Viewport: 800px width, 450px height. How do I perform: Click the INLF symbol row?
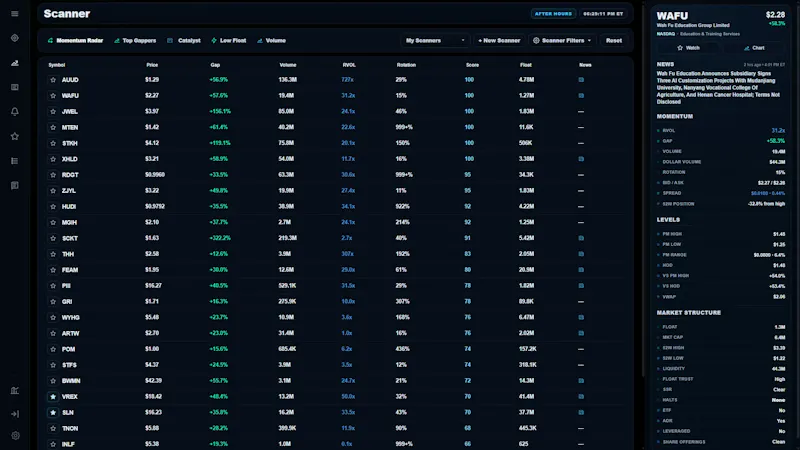(x=337, y=444)
